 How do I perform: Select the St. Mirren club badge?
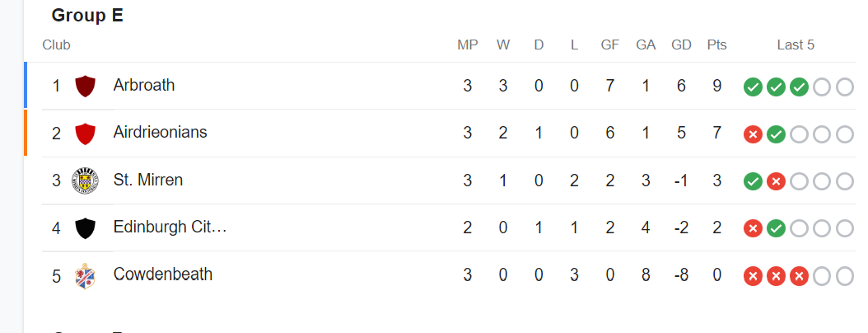tap(86, 181)
